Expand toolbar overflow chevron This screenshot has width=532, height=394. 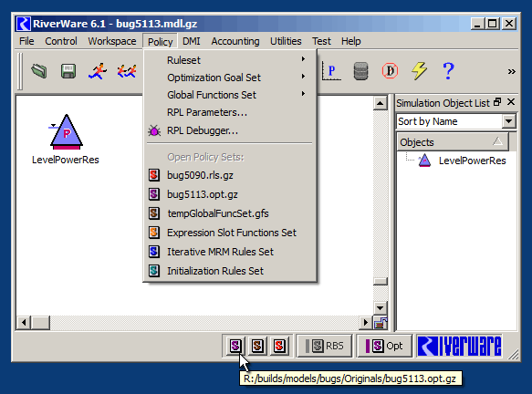point(511,71)
